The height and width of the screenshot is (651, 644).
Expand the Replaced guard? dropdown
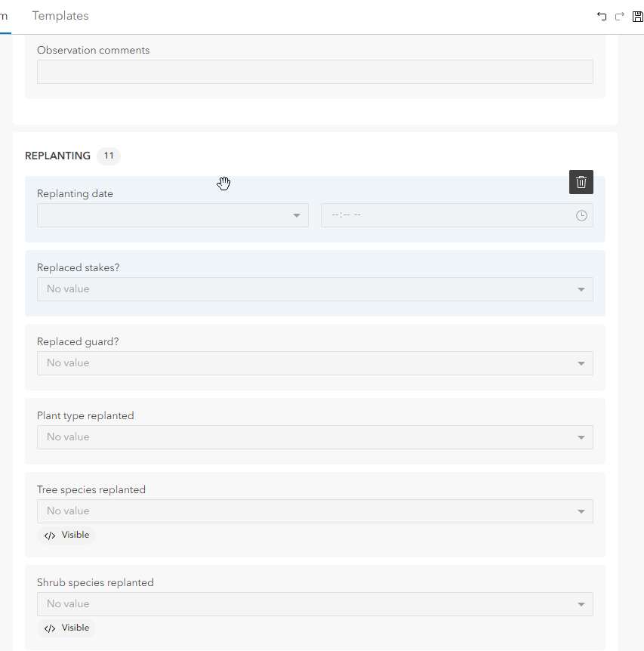coord(581,363)
